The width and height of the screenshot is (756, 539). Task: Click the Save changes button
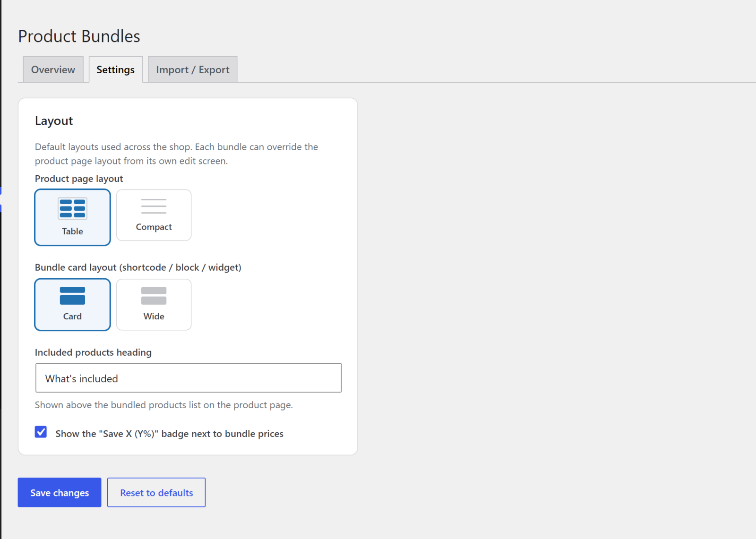pos(60,492)
